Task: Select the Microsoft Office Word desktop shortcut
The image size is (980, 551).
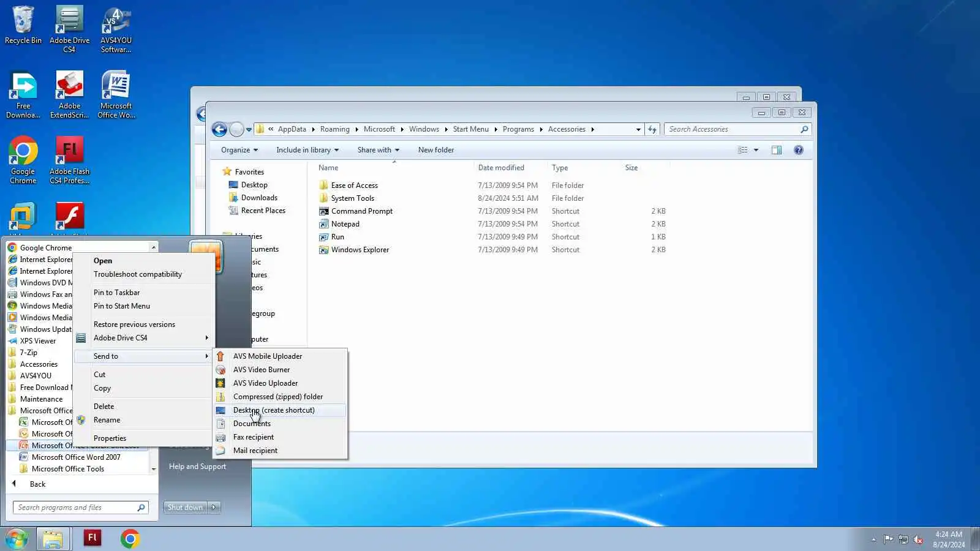Action: [116, 94]
